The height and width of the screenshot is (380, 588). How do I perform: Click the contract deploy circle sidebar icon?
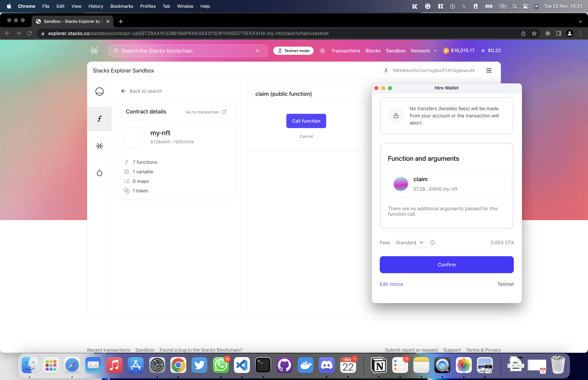[99, 92]
